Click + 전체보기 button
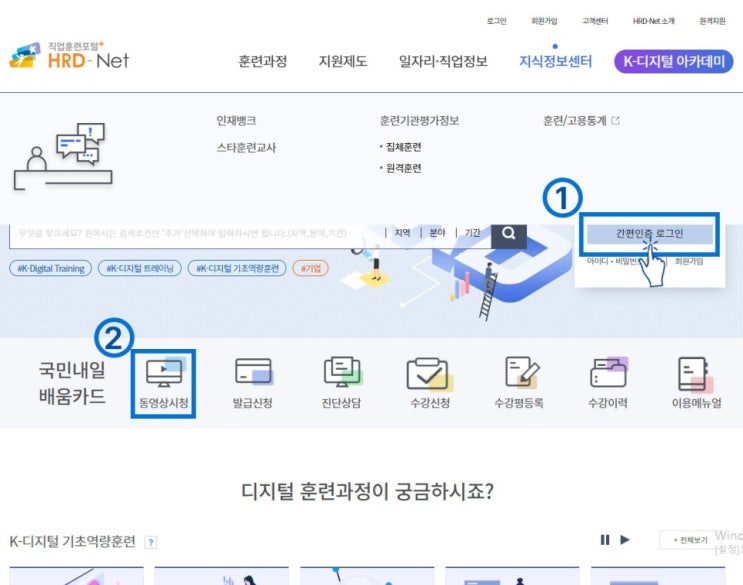Image resolution: width=743 pixels, height=585 pixels. 690,540
